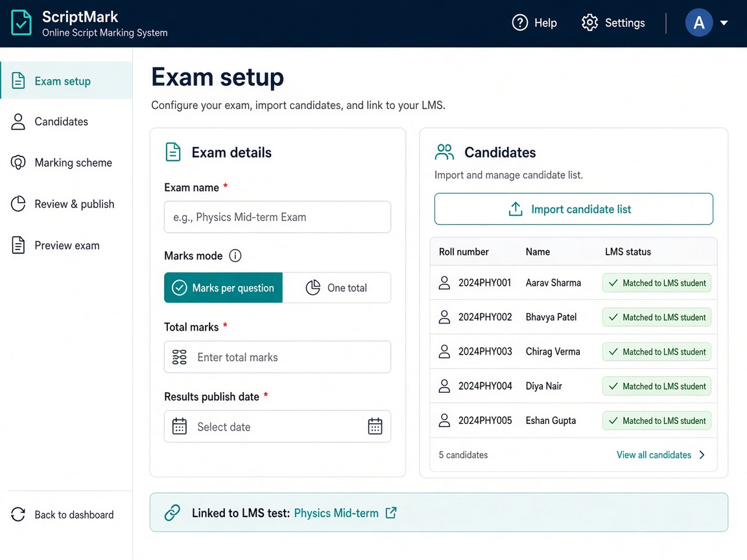Click the chevron next to View all candidates

tap(702, 455)
